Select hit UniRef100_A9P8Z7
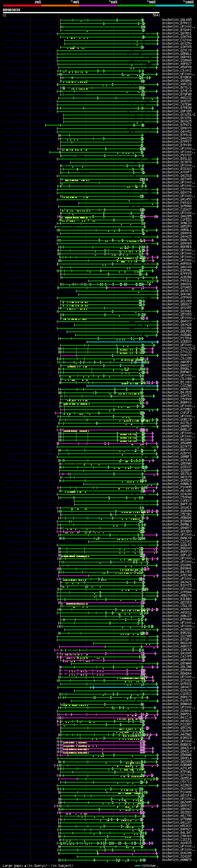 pyautogui.click(x=177, y=64)
